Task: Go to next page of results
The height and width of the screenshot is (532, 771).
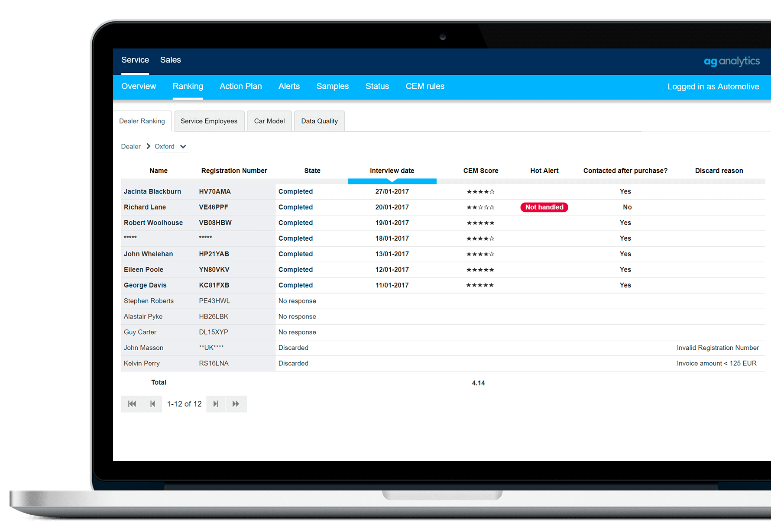Action: [x=216, y=404]
